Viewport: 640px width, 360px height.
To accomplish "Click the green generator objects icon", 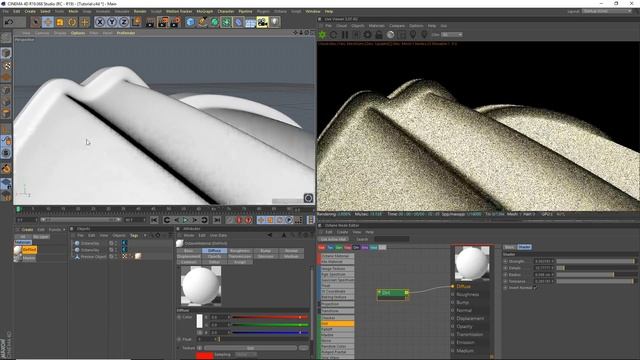I will [214, 22].
